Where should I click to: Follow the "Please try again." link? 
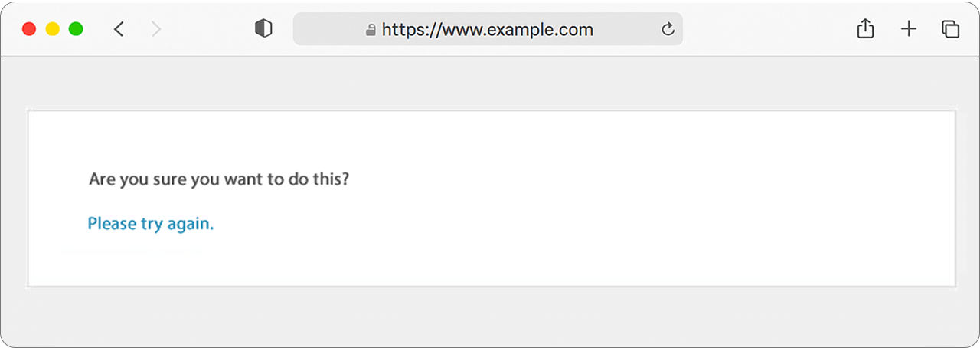tap(151, 224)
